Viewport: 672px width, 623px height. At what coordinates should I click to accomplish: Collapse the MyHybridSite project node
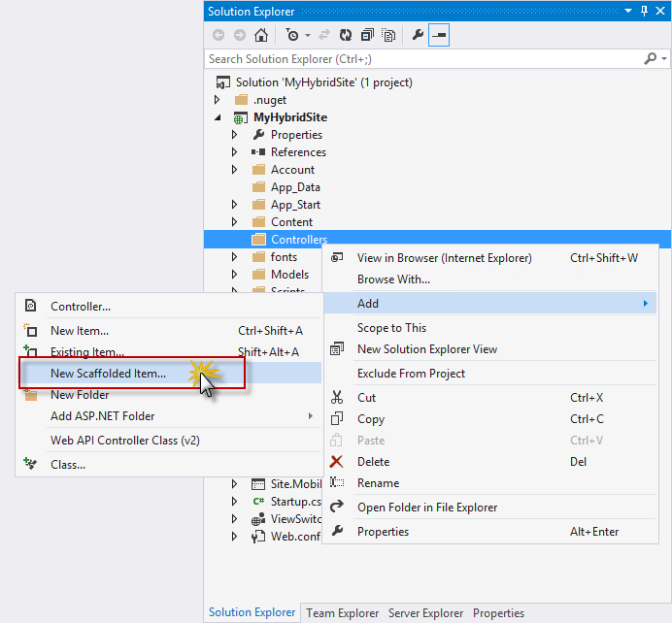click(218, 117)
